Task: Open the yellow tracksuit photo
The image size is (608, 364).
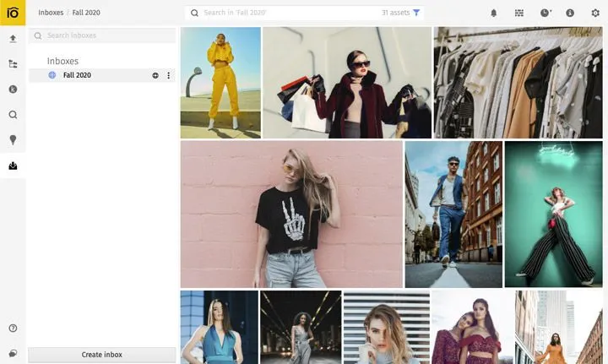Action: tap(220, 83)
